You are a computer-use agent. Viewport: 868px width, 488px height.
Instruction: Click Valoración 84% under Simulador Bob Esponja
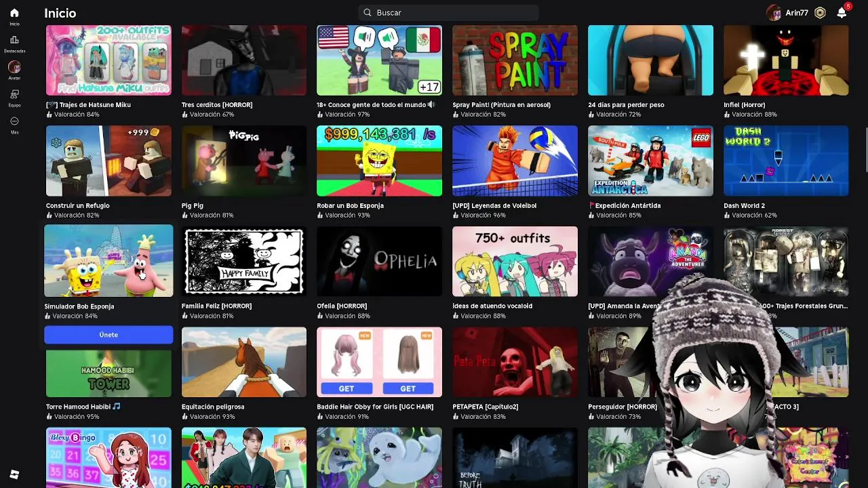pos(76,316)
